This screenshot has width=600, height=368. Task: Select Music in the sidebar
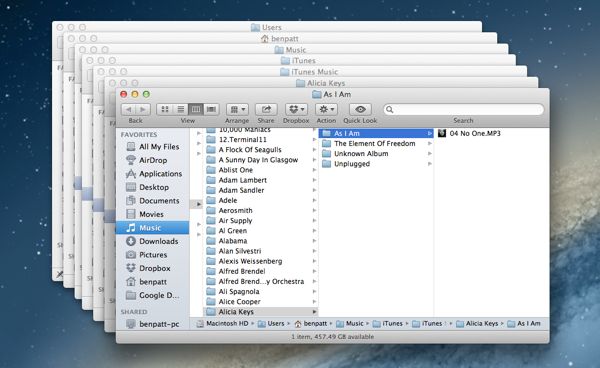(x=152, y=228)
